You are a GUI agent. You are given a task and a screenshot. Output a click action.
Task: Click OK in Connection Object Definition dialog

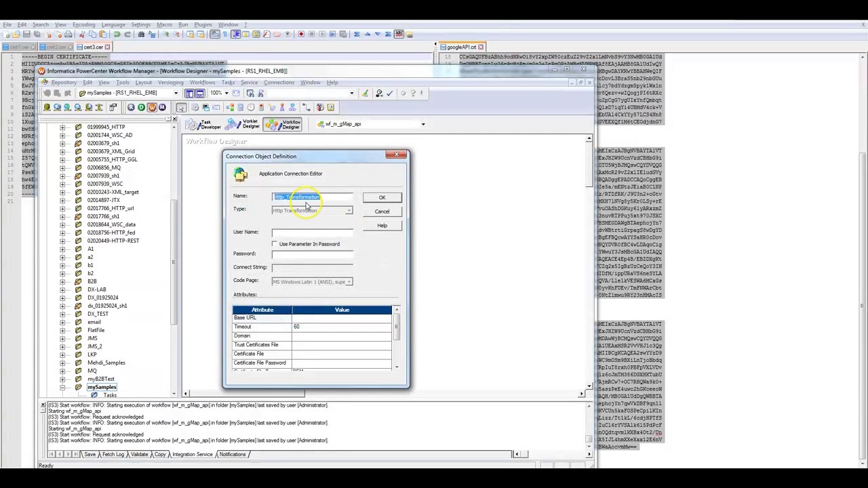pyautogui.click(x=382, y=197)
